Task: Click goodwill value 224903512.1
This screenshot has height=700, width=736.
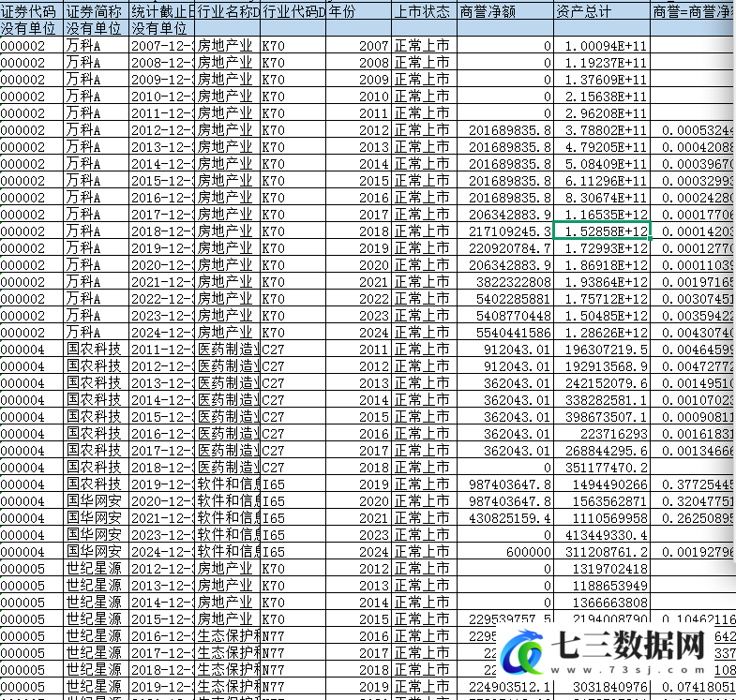Action: coord(505,687)
